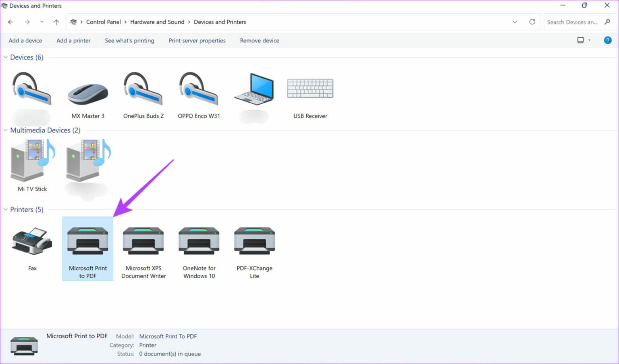
Task: Go up one level with up arrow
Action: point(56,22)
